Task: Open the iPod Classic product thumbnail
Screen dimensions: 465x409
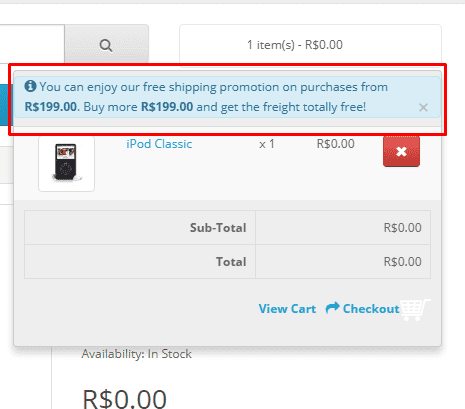Action: (66, 163)
